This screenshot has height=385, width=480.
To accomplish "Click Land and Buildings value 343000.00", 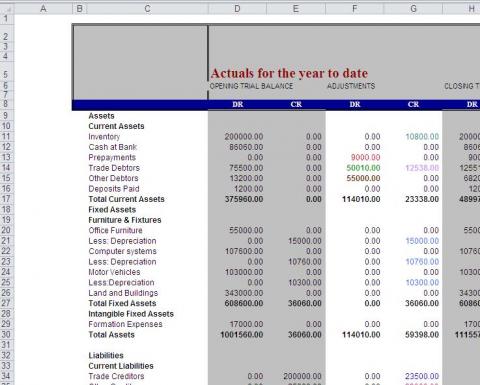I will [244, 293].
